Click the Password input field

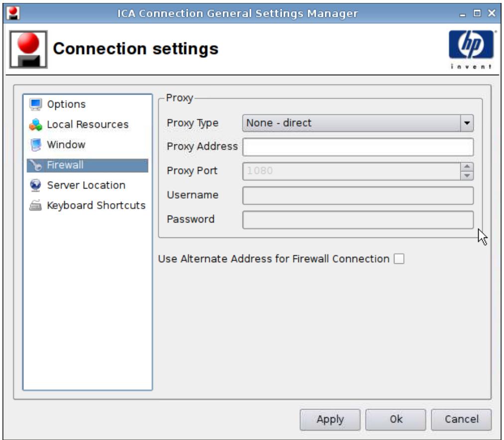tap(358, 220)
